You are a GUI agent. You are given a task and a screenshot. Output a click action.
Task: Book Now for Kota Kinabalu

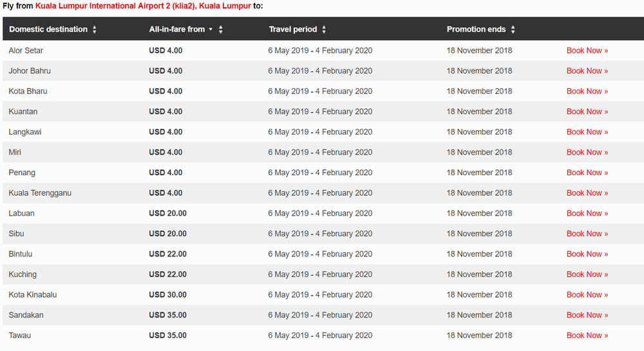point(587,295)
